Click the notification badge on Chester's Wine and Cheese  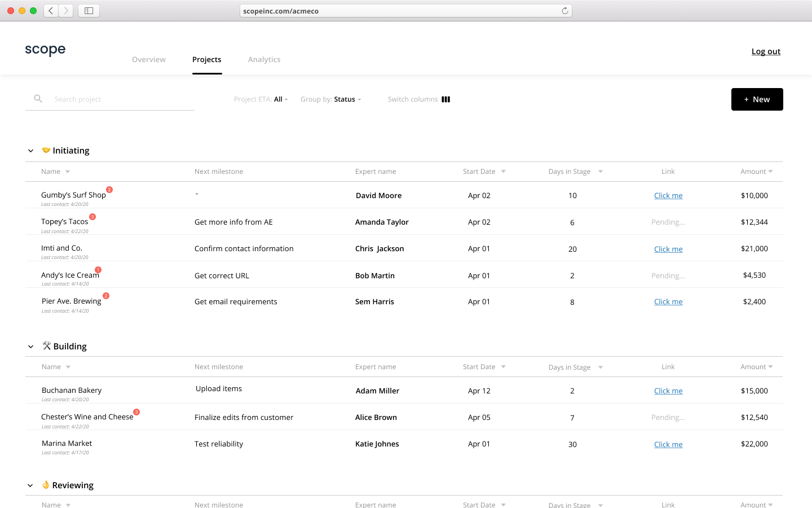[136, 412]
